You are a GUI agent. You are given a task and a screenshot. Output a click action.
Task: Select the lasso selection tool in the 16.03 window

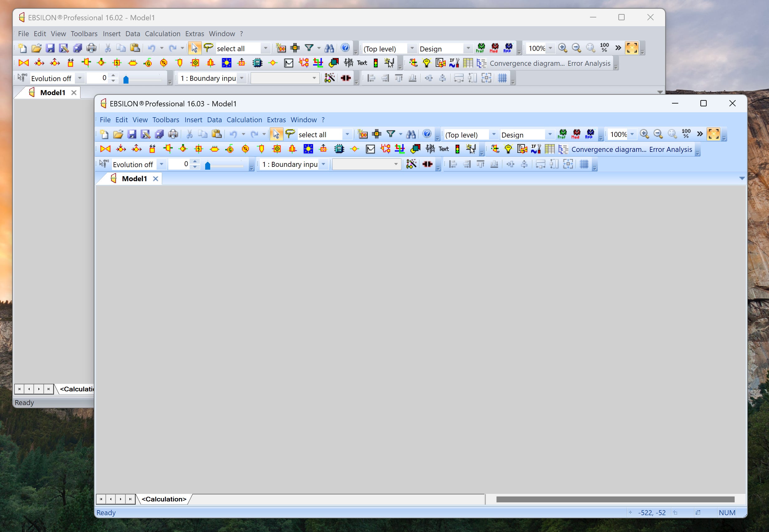coord(290,134)
